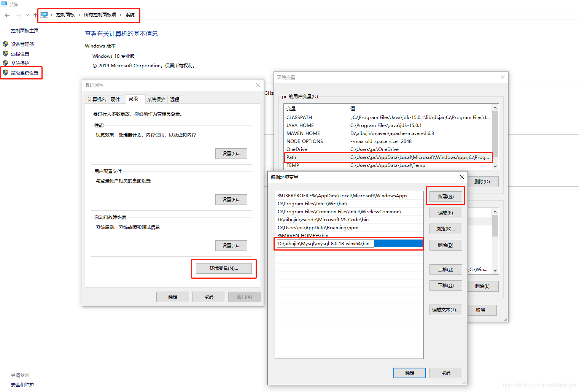
Task: Click the Back arrow in System window
Action: [7, 15]
